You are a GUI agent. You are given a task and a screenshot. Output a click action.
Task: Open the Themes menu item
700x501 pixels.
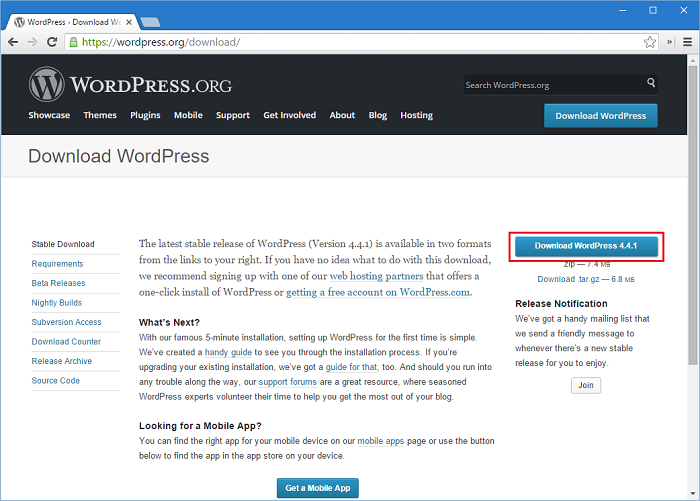pos(100,115)
